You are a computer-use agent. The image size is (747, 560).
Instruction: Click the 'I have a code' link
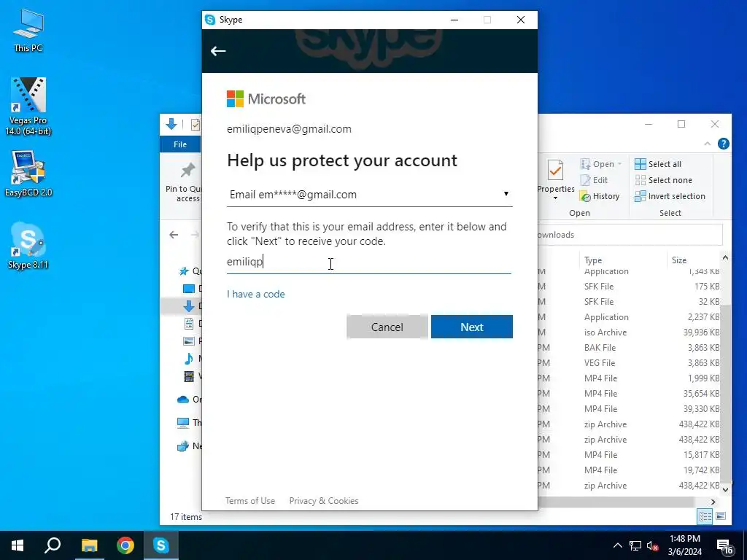click(x=256, y=295)
